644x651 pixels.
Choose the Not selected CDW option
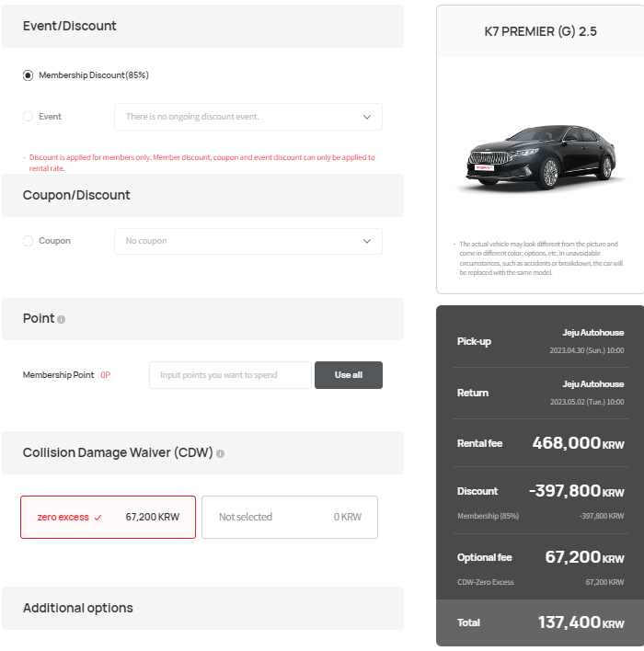(x=290, y=517)
